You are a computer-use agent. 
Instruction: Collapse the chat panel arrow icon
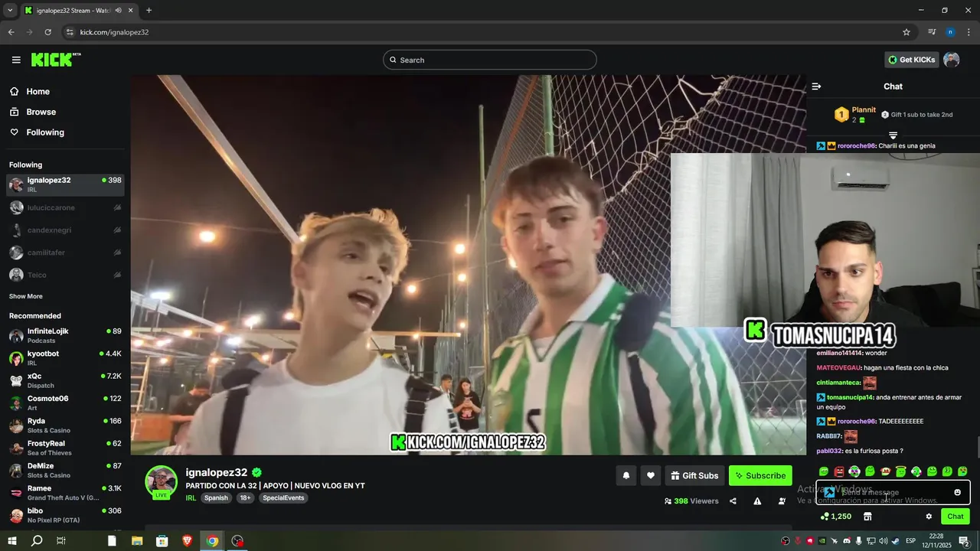816,86
